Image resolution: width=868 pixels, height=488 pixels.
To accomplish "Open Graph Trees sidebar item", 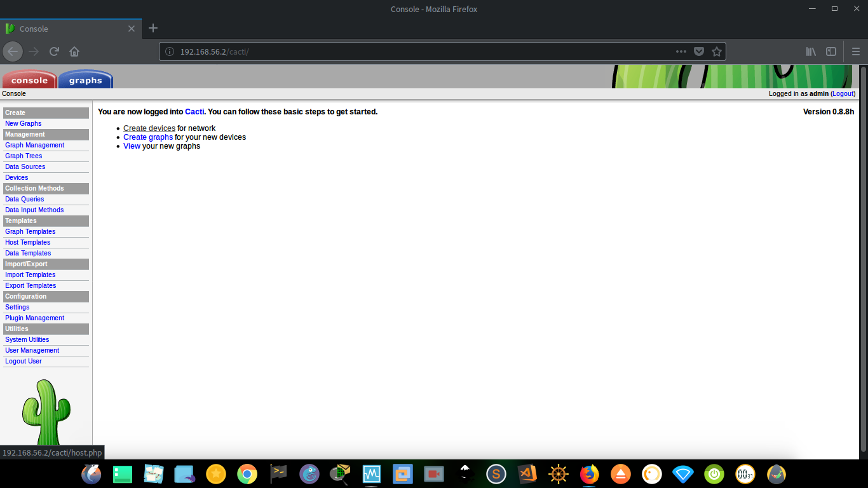I will (x=24, y=156).
